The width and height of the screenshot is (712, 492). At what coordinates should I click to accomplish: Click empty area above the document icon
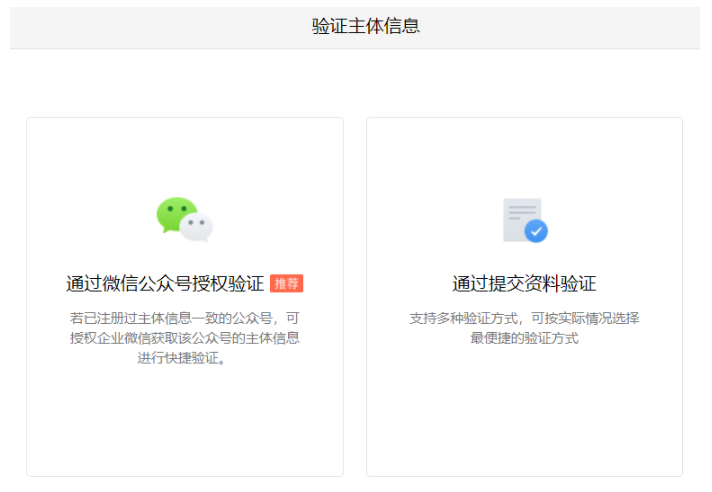pos(524,155)
